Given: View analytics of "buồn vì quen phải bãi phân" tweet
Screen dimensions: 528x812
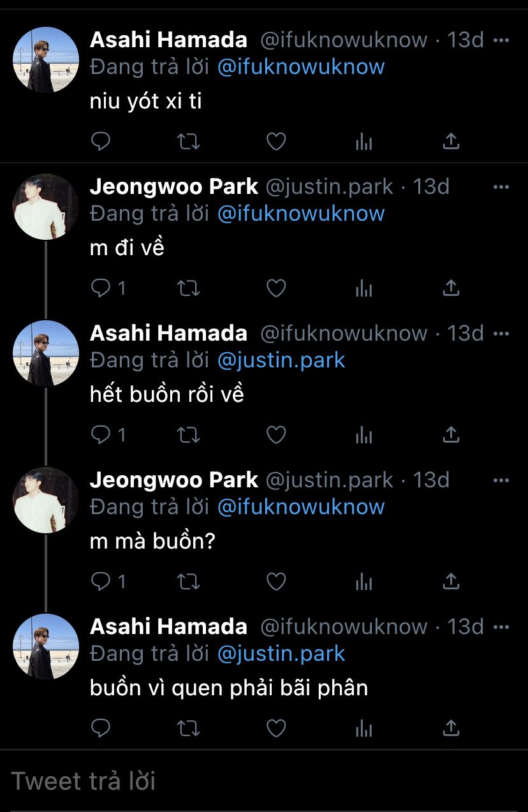Looking at the screenshot, I should 363,728.
